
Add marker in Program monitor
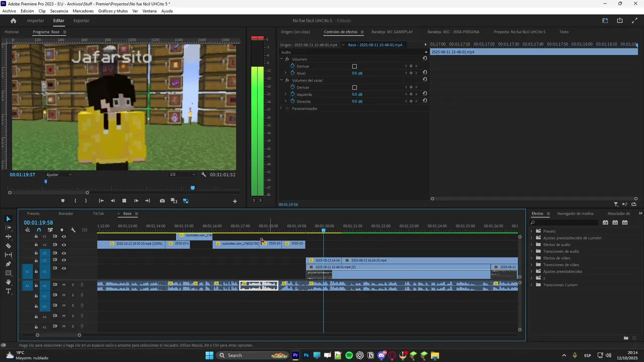click(x=63, y=201)
